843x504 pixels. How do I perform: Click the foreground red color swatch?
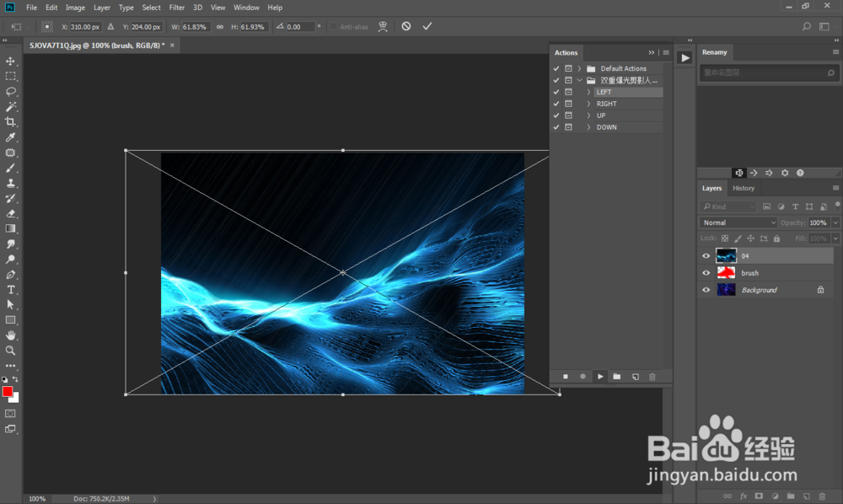[7, 392]
